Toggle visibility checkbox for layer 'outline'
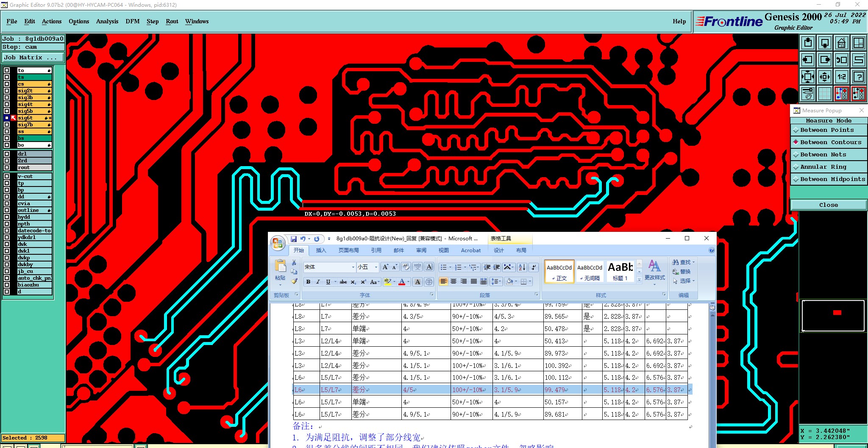This screenshot has width=868, height=448. [7, 210]
